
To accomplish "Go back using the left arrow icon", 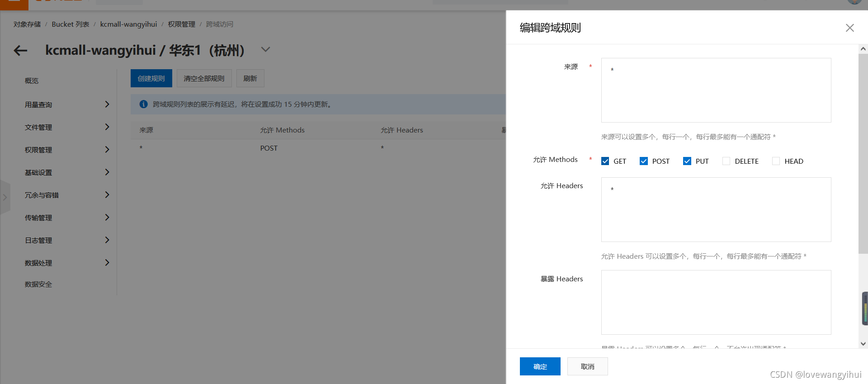I will click(20, 51).
